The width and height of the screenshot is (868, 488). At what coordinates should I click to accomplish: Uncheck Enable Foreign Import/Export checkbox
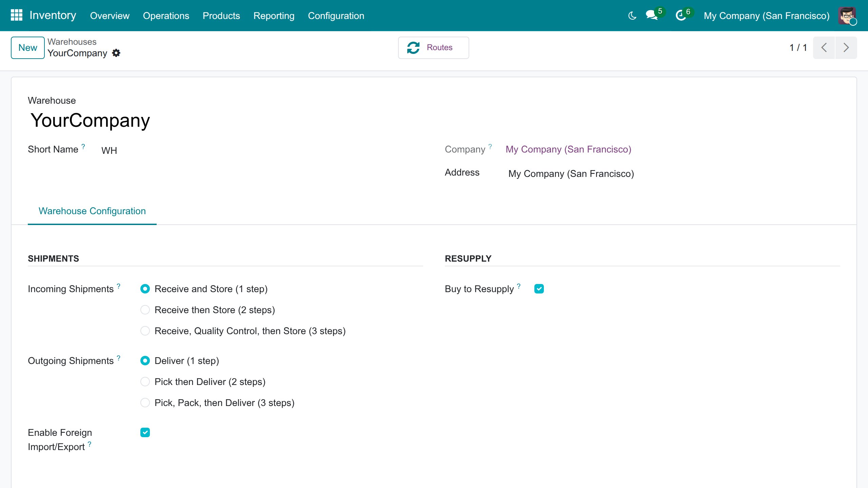click(x=145, y=432)
